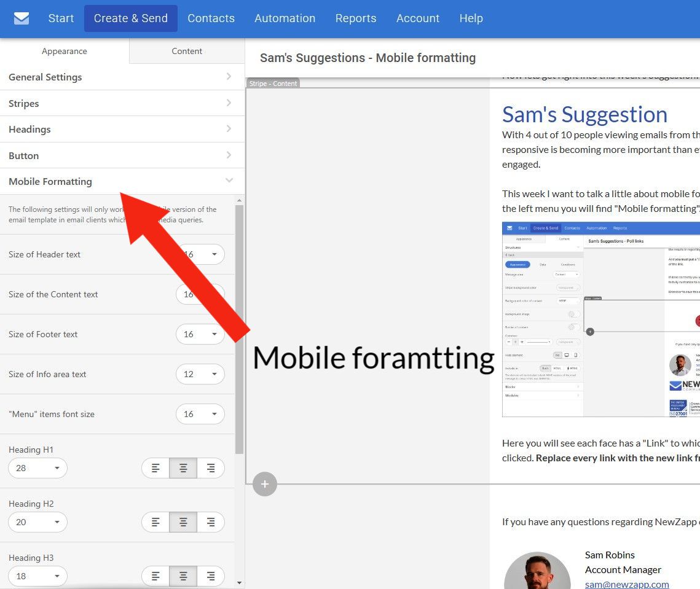
Task: Click the sam@newzapp.com email link
Action: click(x=627, y=584)
